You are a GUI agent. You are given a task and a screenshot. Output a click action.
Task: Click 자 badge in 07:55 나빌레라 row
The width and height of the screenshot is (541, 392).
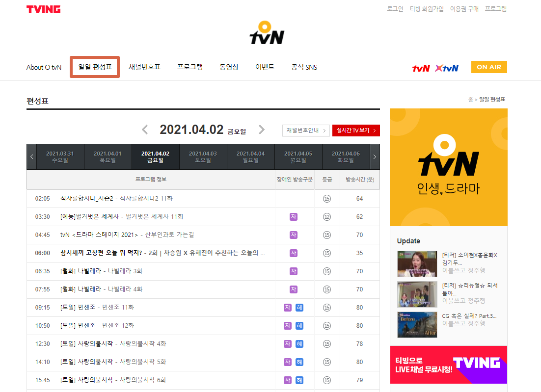[293, 289]
